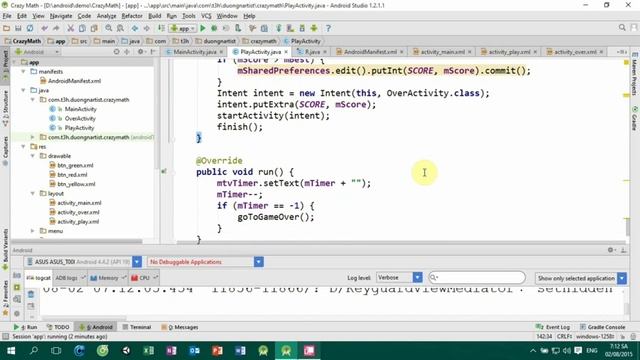
Task: Open the Refactor menu
Action: [x=132, y=16]
